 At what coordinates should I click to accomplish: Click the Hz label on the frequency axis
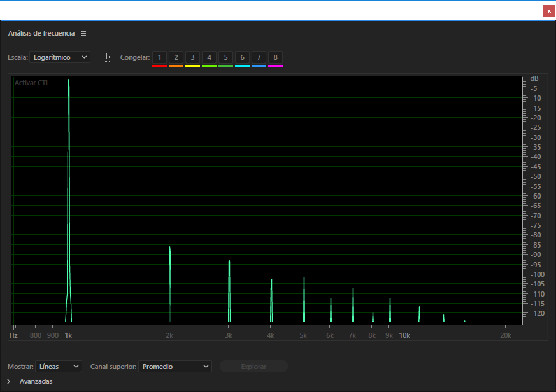[13, 335]
